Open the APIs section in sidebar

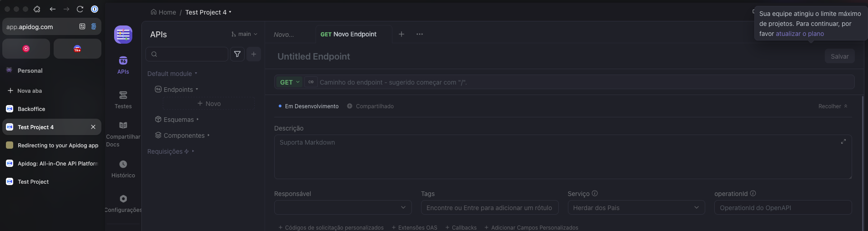123,65
